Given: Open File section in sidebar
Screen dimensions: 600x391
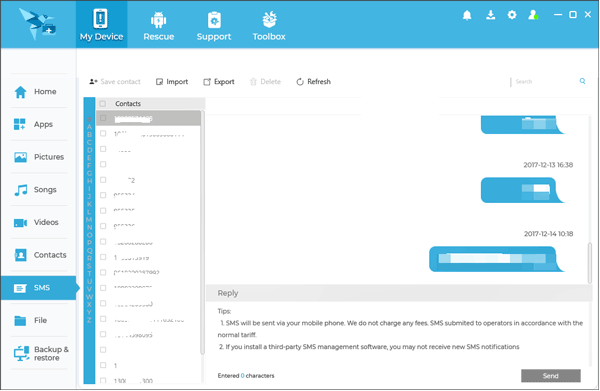Looking at the screenshot, I should pyautogui.click(x=39, y=320).
